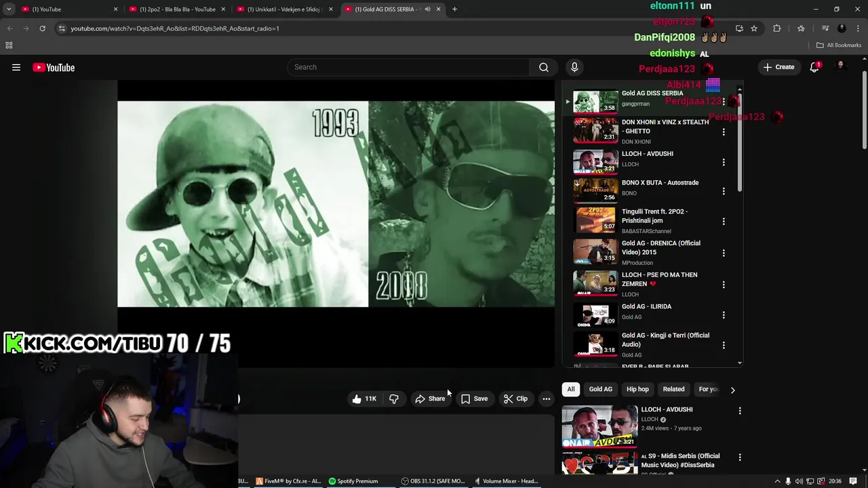Image resolution: width=868 pixels, height=488 pixels.
Task: Save the video to a playlist
Action: [x=474, y=399]
